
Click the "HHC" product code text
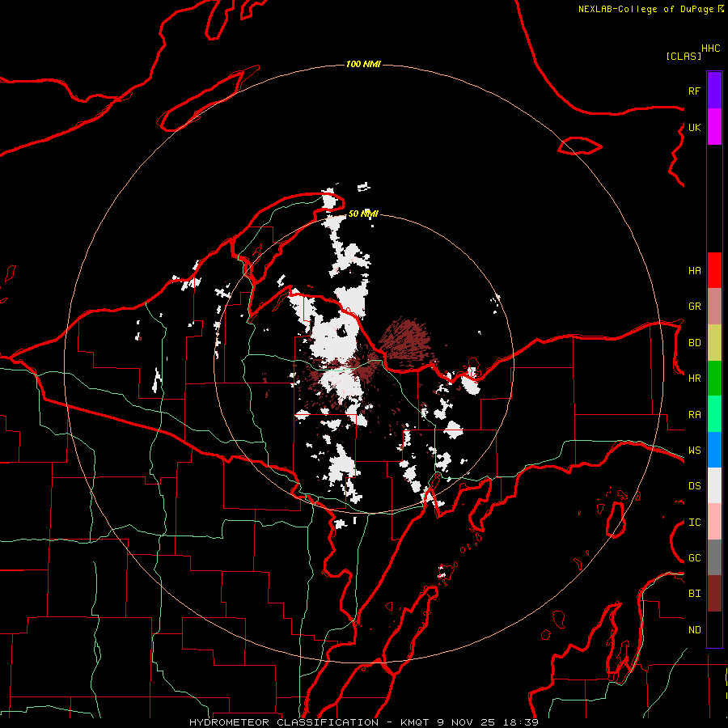pos(711,49)
